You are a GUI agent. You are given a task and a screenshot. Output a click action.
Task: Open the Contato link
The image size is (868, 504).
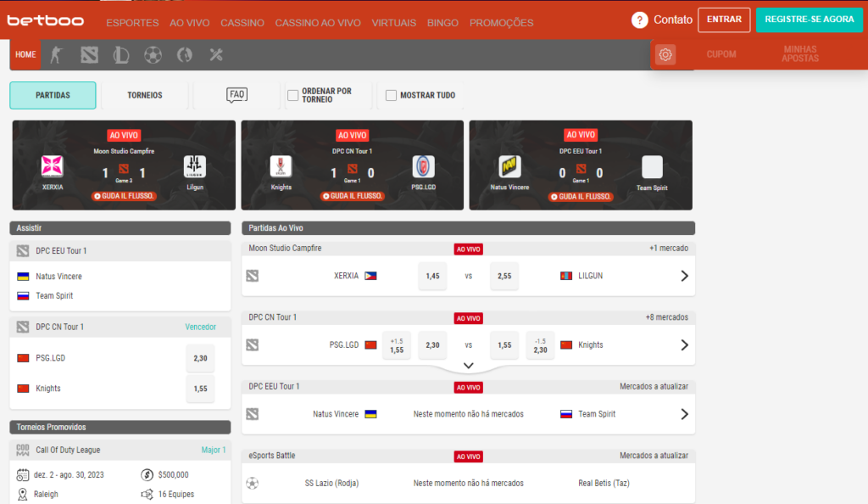click(672, 20)
